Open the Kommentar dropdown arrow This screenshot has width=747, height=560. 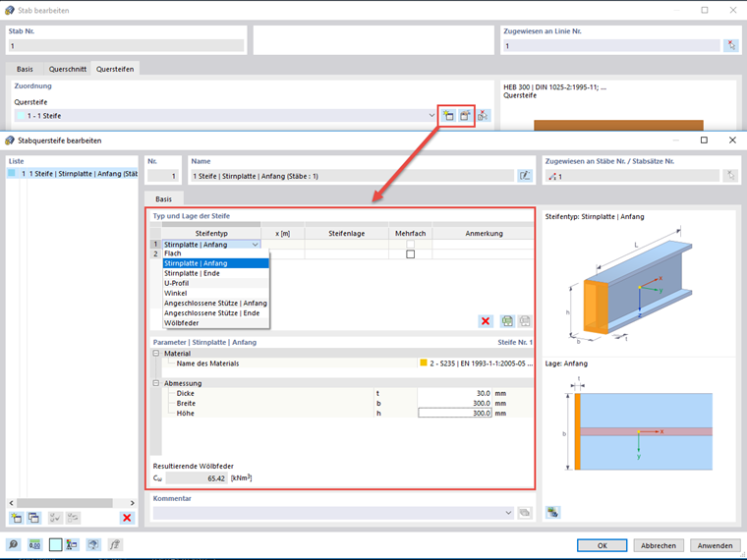click(x=508, y=513)
